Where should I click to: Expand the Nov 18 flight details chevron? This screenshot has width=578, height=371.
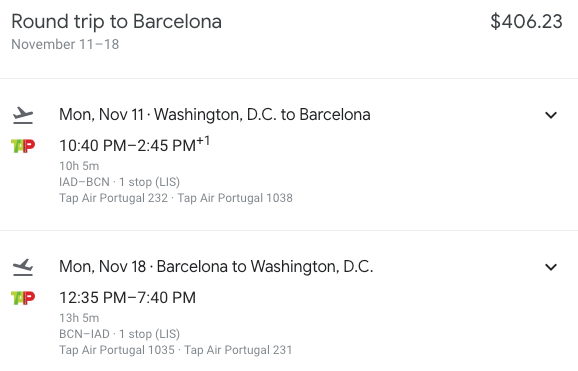click(551, 267)
